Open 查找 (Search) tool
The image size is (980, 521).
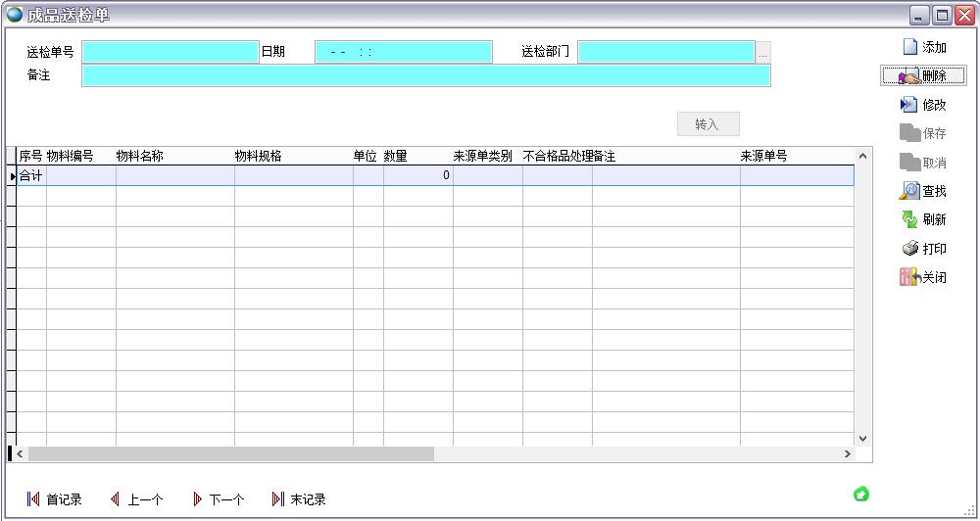[909, 191]
